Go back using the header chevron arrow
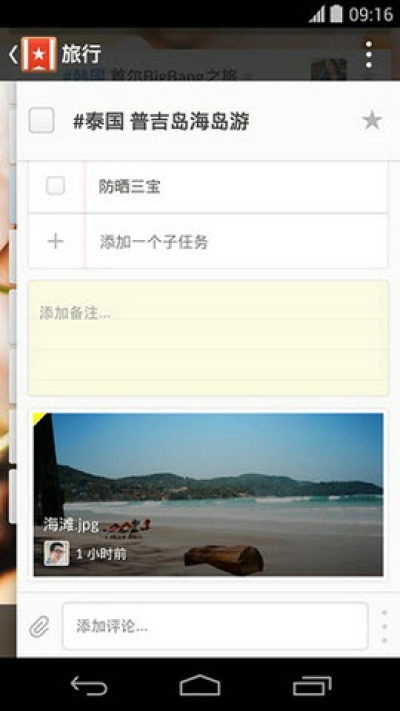 tap(13, 54)
